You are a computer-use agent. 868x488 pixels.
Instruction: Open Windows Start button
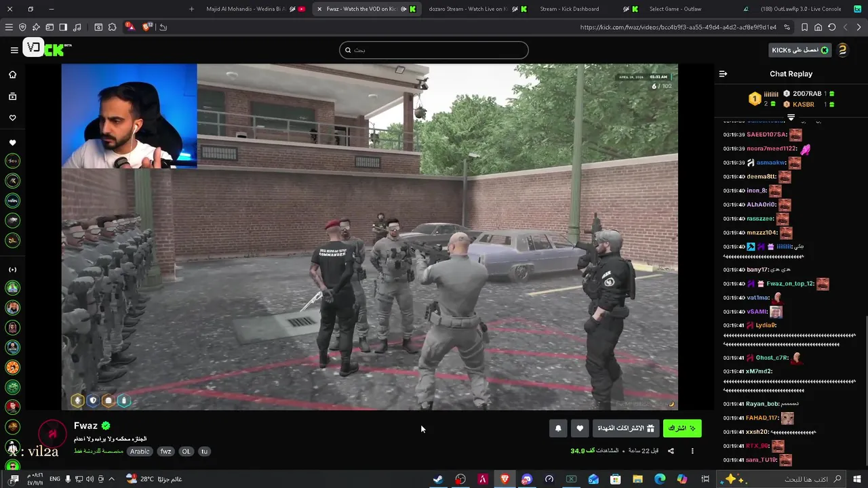coord(857,479)
